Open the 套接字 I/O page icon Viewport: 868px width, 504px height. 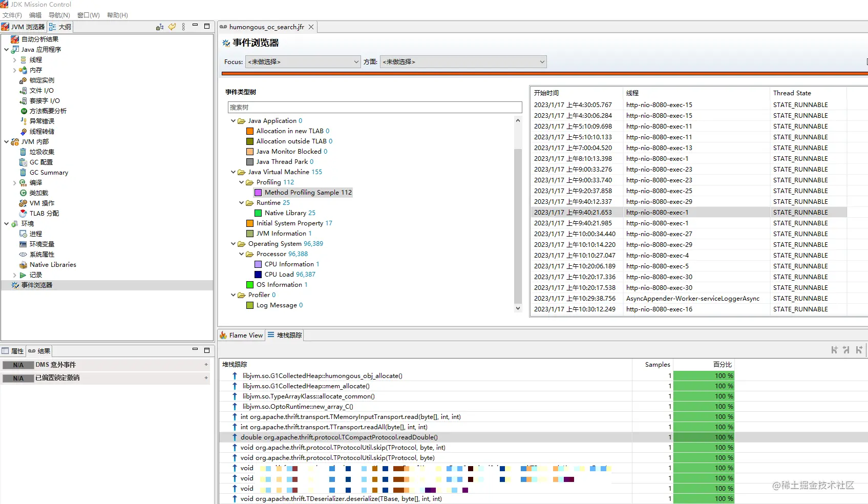(x=23, y=101)
